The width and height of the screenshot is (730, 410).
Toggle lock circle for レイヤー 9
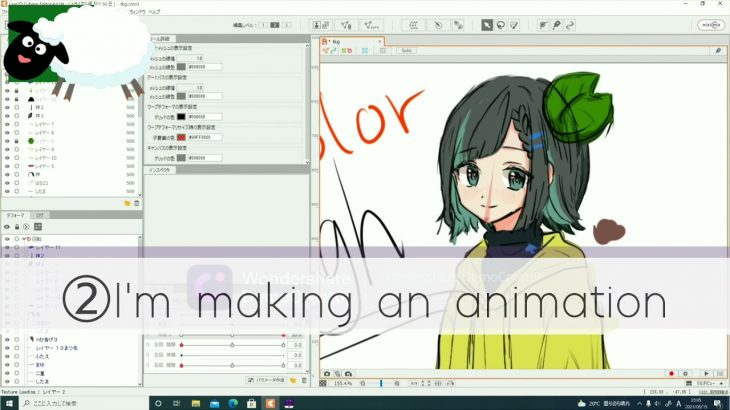(17, 149)
